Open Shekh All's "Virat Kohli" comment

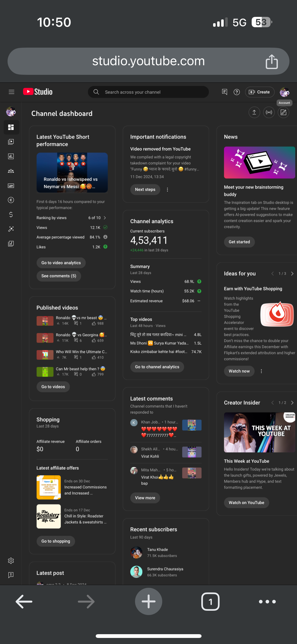(x=166, y=453)
